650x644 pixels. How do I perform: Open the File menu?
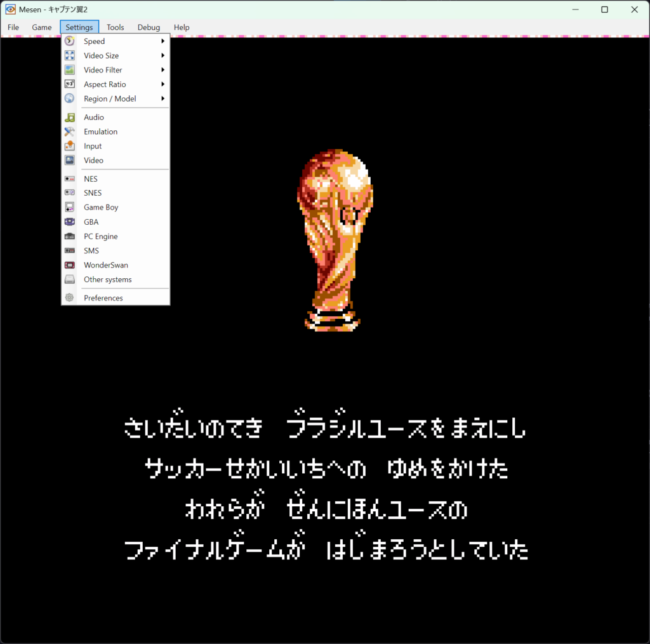click(x=13, y=27)
